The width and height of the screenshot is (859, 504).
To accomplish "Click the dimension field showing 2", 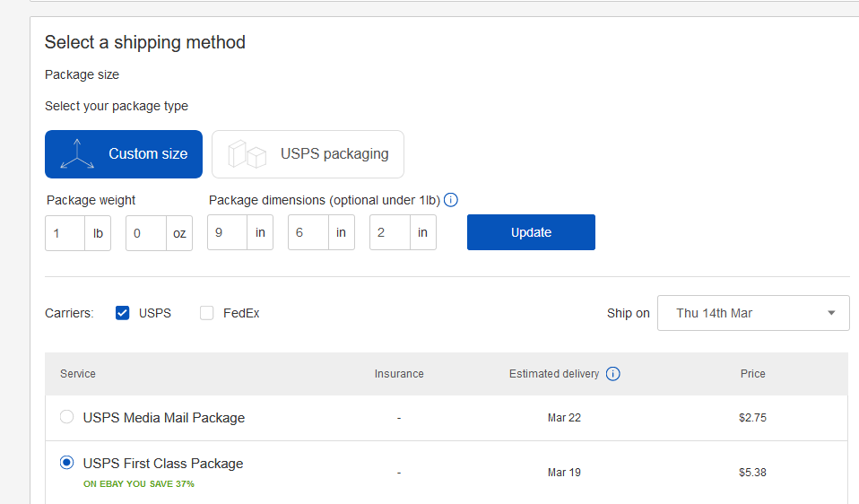I will 390,232.
